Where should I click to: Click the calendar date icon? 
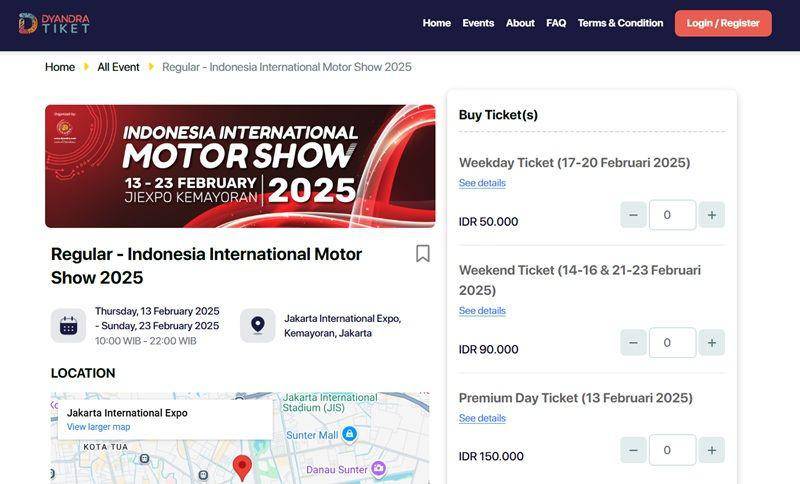click(x=68, y=325)
